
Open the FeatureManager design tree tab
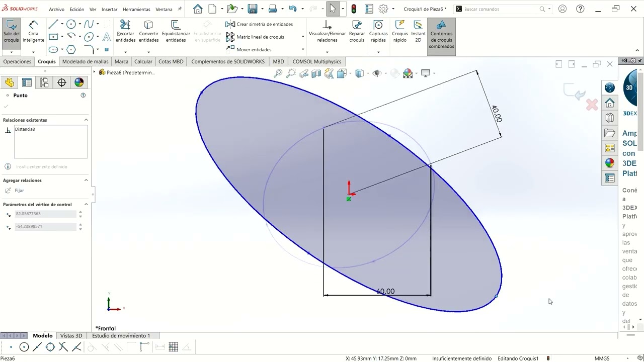[10, 82]
